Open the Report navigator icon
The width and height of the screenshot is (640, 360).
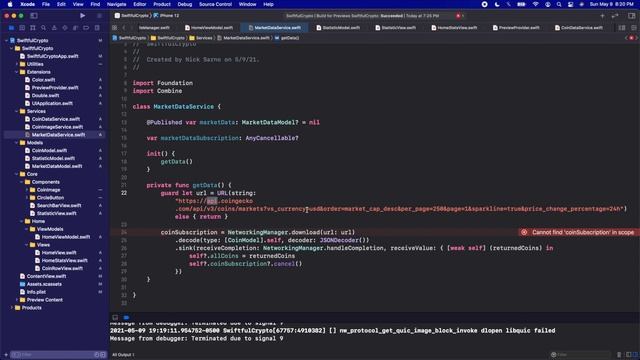tap(97, 28)
